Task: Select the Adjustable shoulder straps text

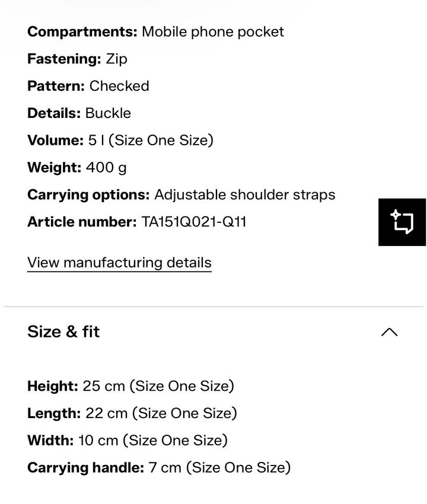Action: [244, 194]
